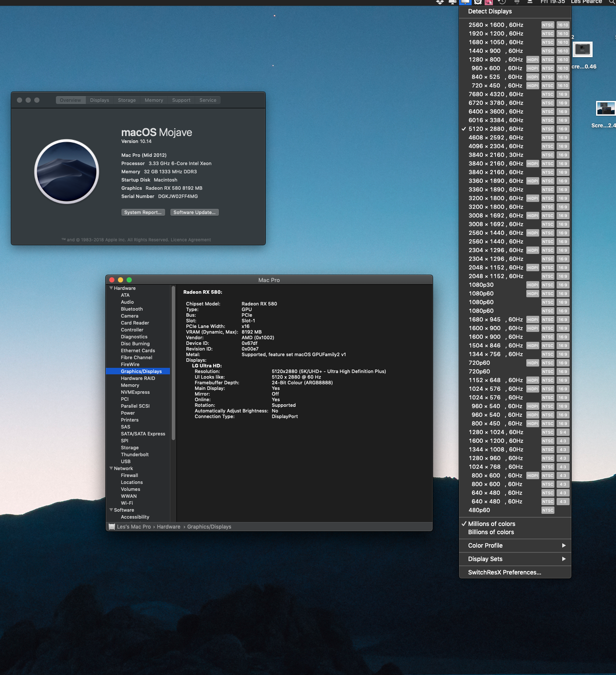The height and width of the screenshot is (675, 616).
Task: Click Detect Displays menu item
Action: 515,11
